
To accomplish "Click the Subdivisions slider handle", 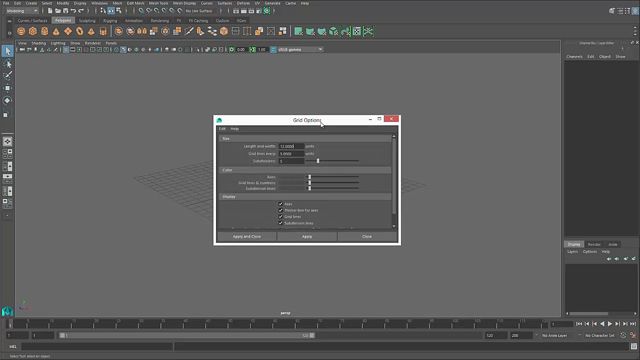I will tap(318, 161).
